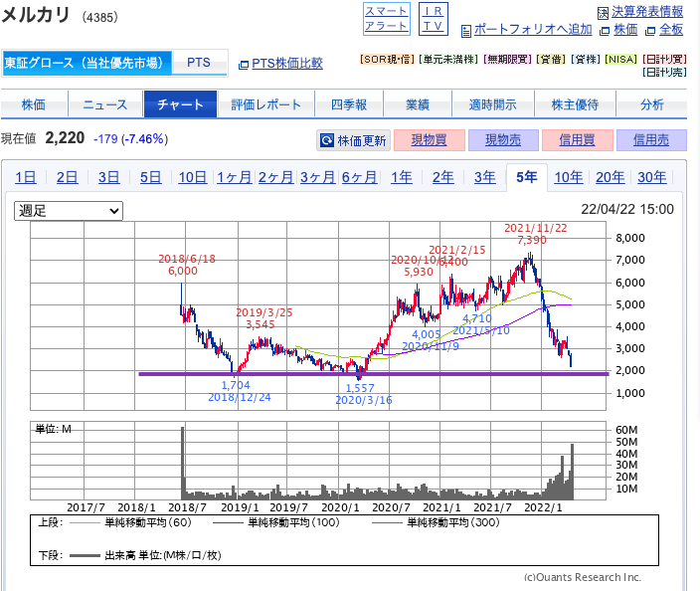Open the 株主優待 tab
700x591 pixels.
click(x=575, y=104)
